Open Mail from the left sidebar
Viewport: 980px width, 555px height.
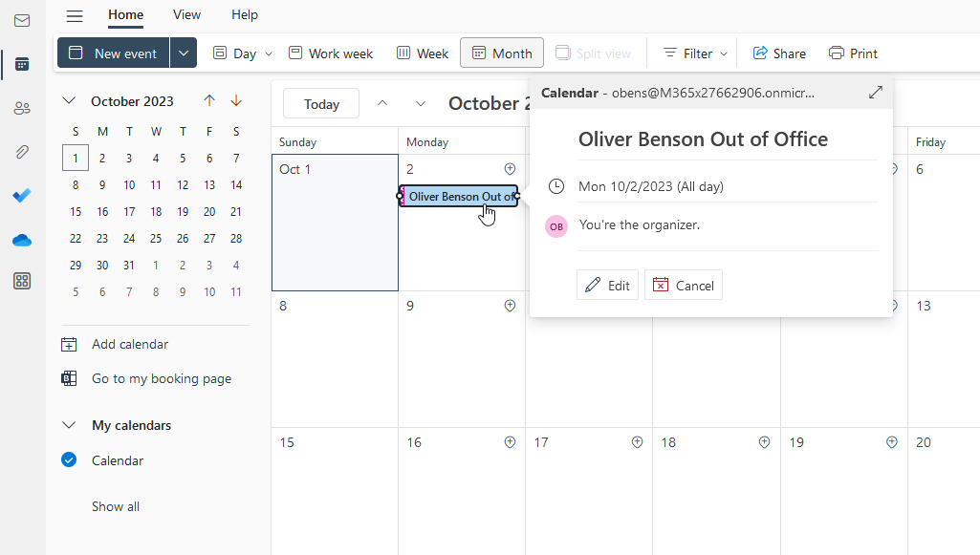(x=22, y=20)
